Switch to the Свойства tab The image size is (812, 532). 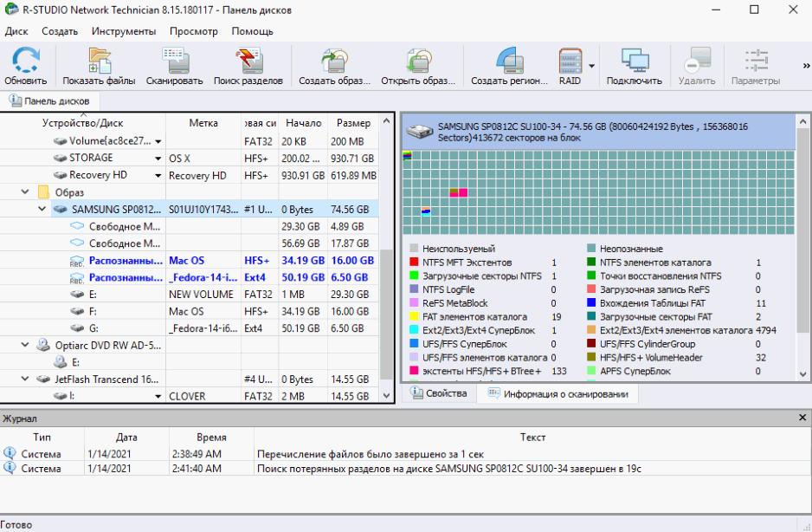(440, 393)
